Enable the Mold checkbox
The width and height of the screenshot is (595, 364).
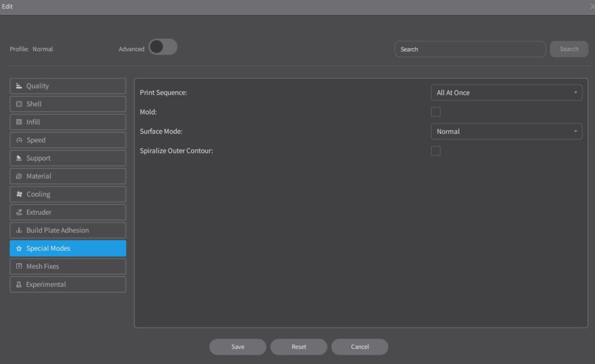coord(435,112)
